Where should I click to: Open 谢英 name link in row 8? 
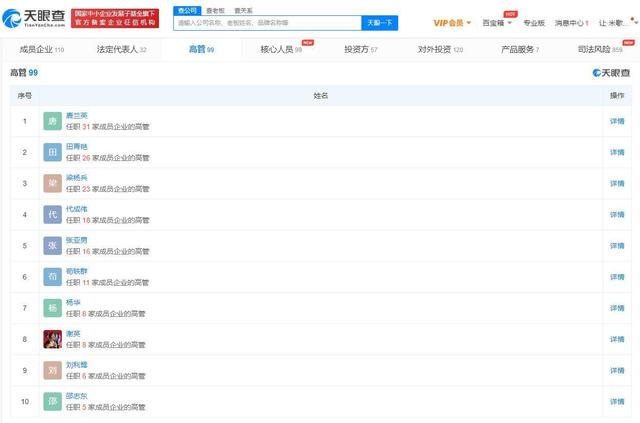73,334
